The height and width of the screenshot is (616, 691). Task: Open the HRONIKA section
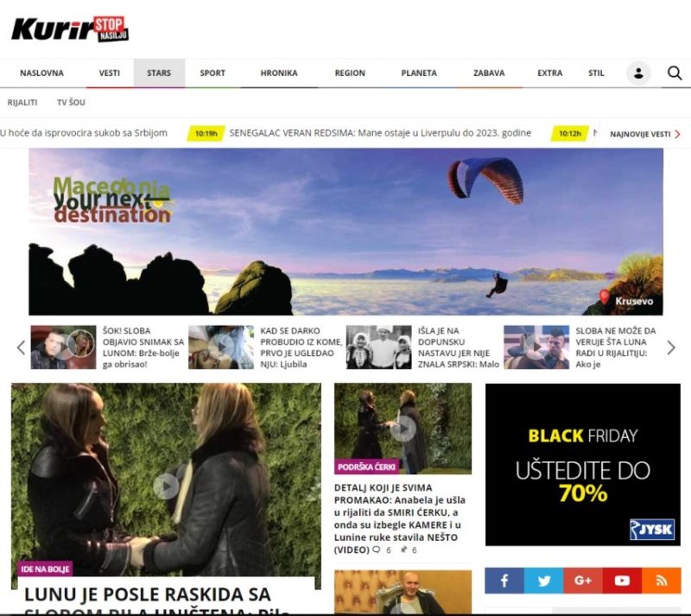coord(279,73)
